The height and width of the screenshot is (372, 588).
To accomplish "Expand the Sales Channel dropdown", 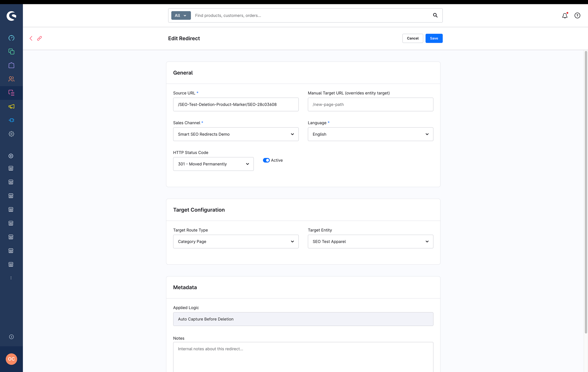I will point(236,134).
